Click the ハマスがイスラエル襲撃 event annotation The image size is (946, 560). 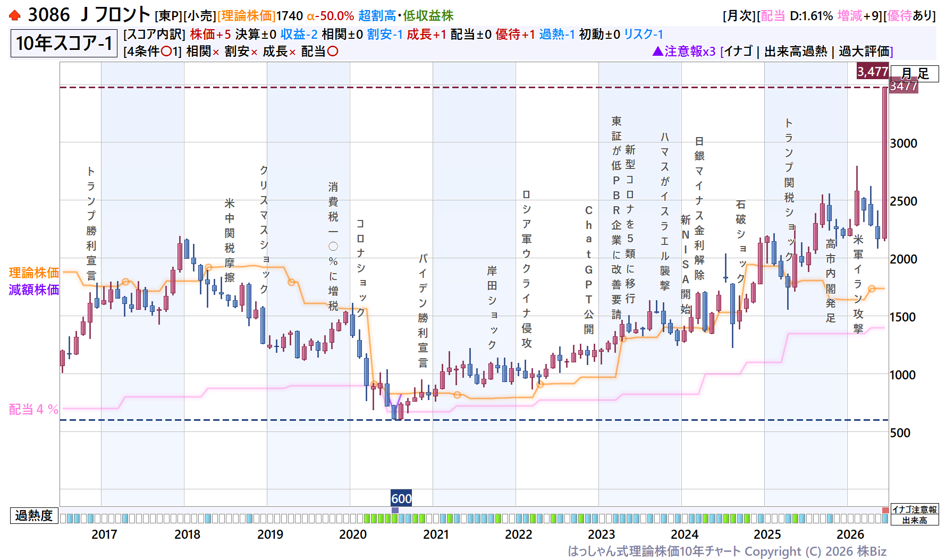665,211
